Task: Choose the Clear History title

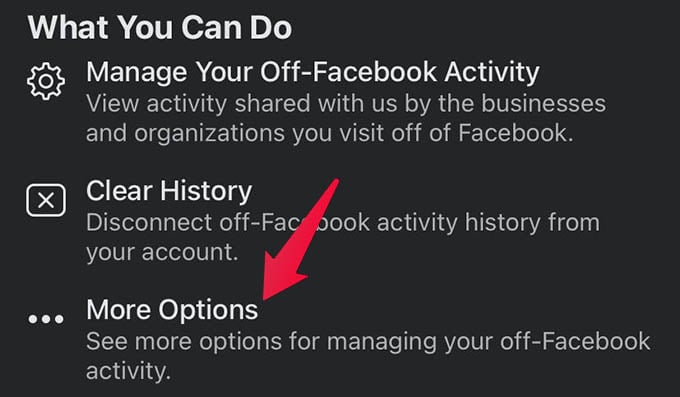Action: (169, 191)
